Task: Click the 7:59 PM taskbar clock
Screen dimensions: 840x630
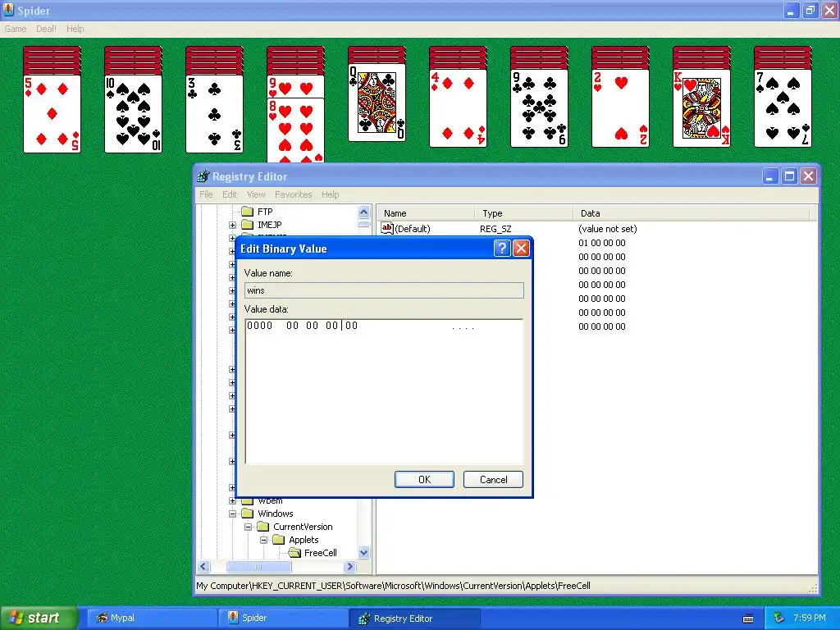Action: click(810, 618)
